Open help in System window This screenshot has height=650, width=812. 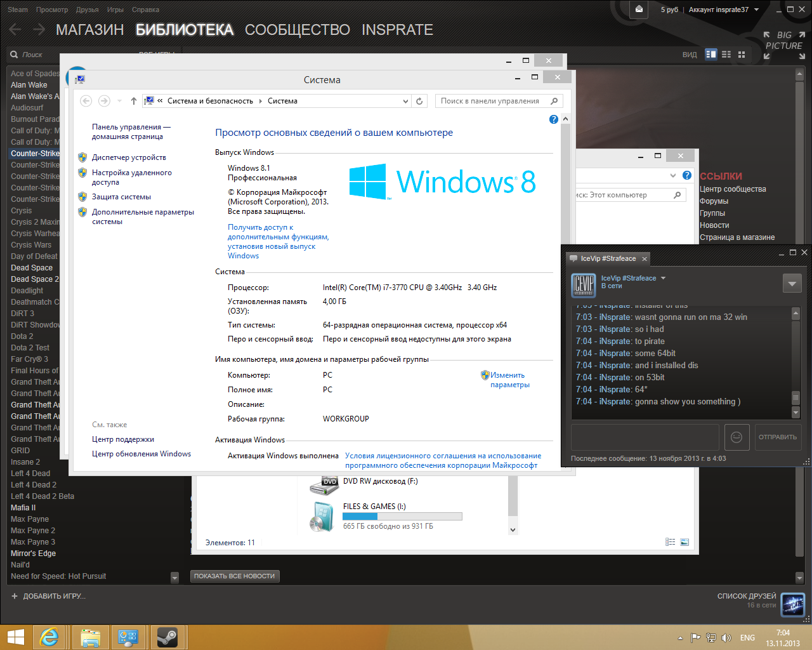pyautogui.click(x=554, y=119)
